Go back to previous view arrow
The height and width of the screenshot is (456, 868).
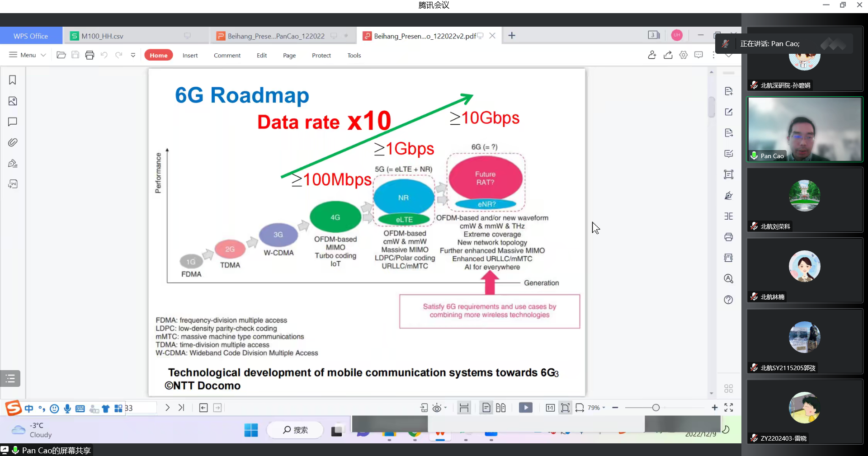[x=203, y=408]
